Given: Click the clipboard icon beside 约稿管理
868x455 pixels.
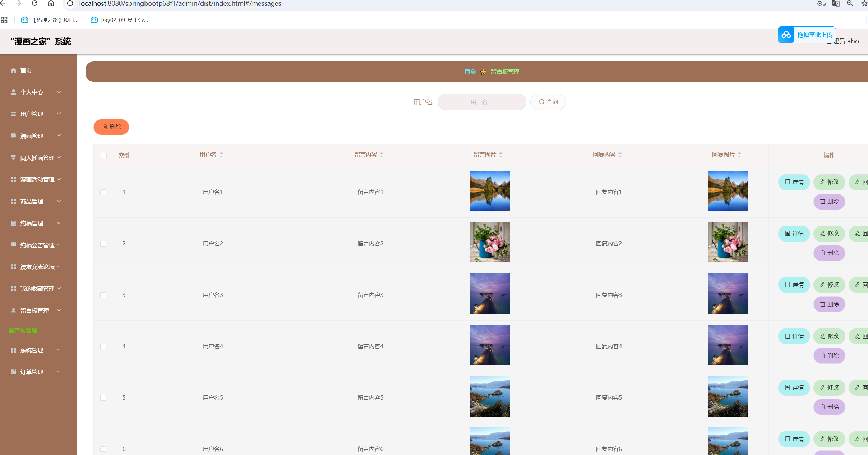Looking at the screenshot, I should coord(13,223).
